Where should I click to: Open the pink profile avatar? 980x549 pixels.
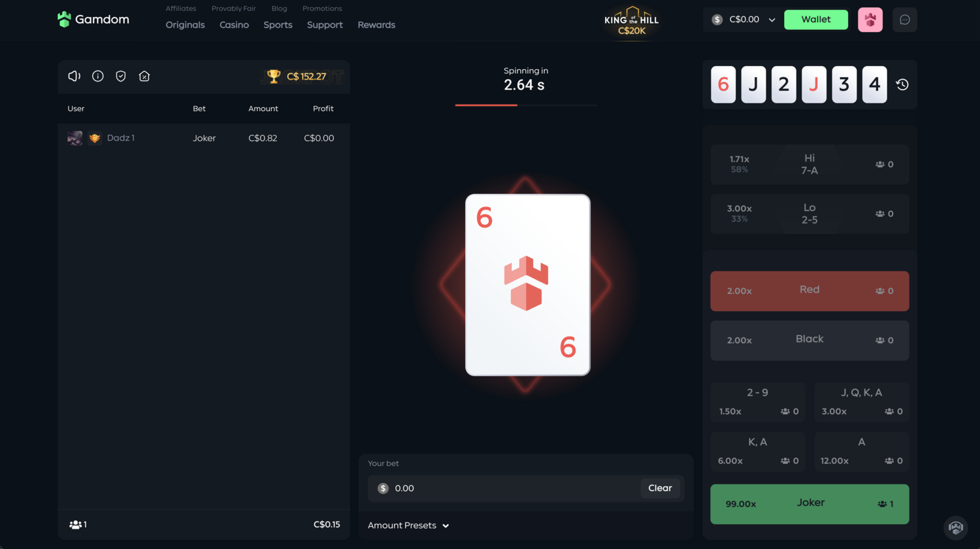pos(870,20)
